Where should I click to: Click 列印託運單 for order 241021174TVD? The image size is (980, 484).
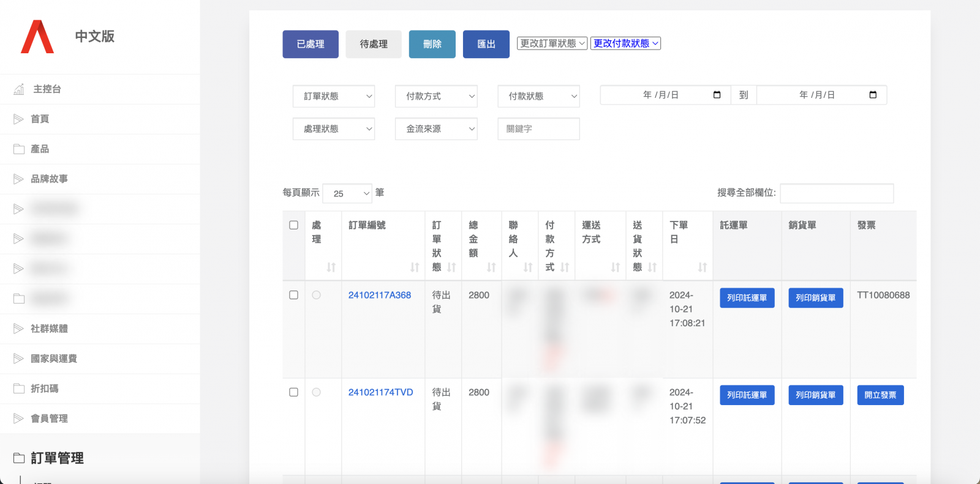(747, 395)
